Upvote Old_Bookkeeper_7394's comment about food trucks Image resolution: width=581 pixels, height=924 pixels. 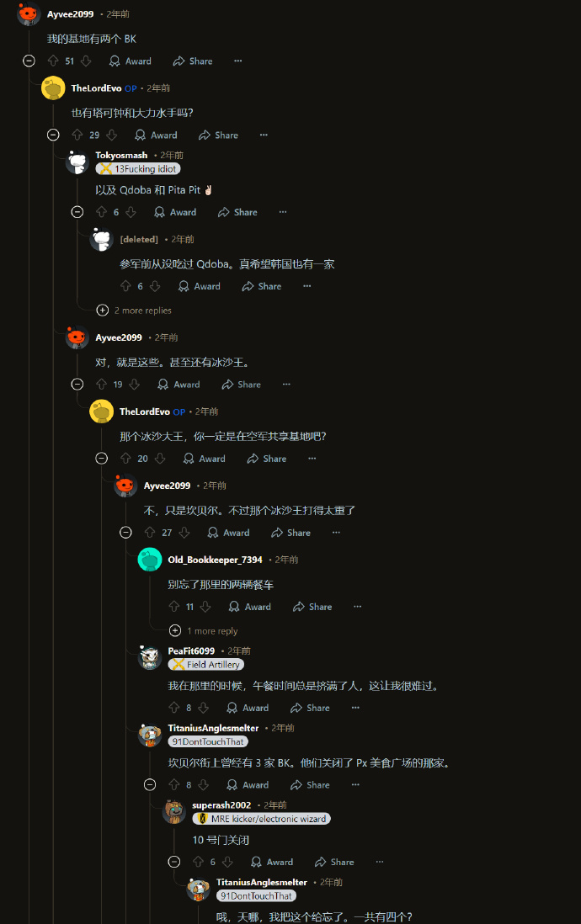(x=174, y=607)
